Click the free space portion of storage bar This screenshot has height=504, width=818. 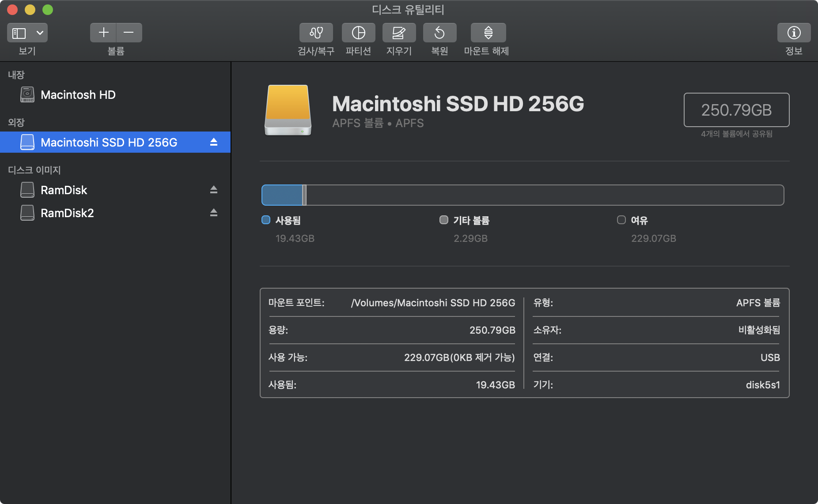[545, 195]
